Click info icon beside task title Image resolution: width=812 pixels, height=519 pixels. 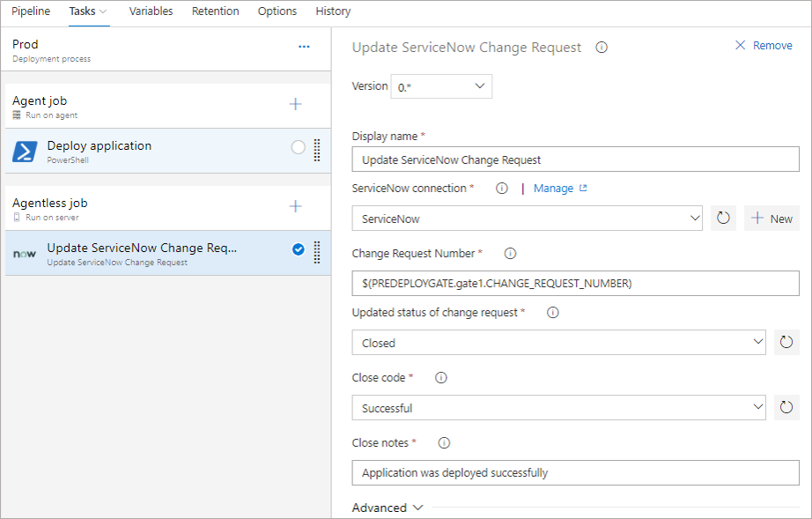click(x=602, y=48)
